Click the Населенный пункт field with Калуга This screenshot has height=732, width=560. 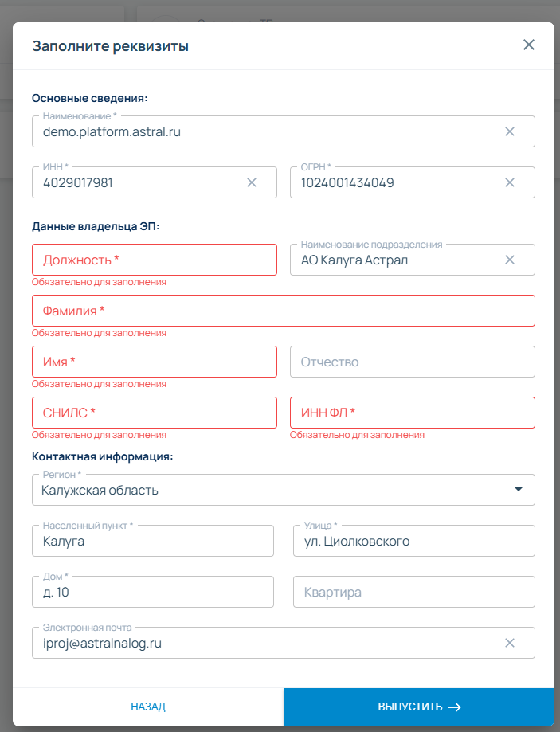tap(153, 541)
